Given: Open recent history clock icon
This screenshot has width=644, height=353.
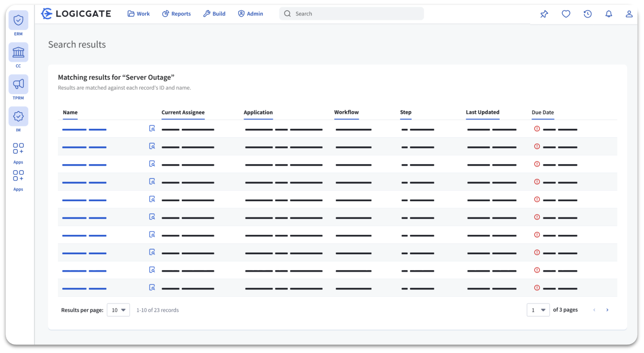Looking at the screenshot, I should (x=587, y=14).
